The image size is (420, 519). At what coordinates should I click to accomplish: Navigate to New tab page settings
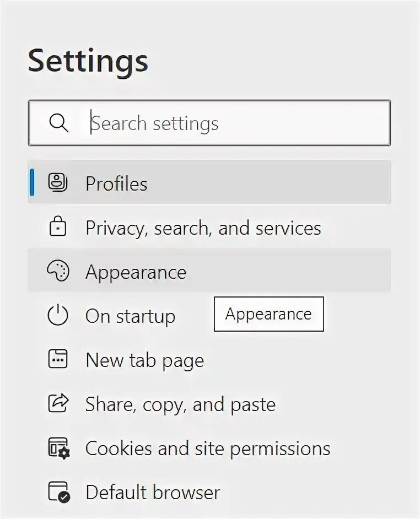(144, 360)
